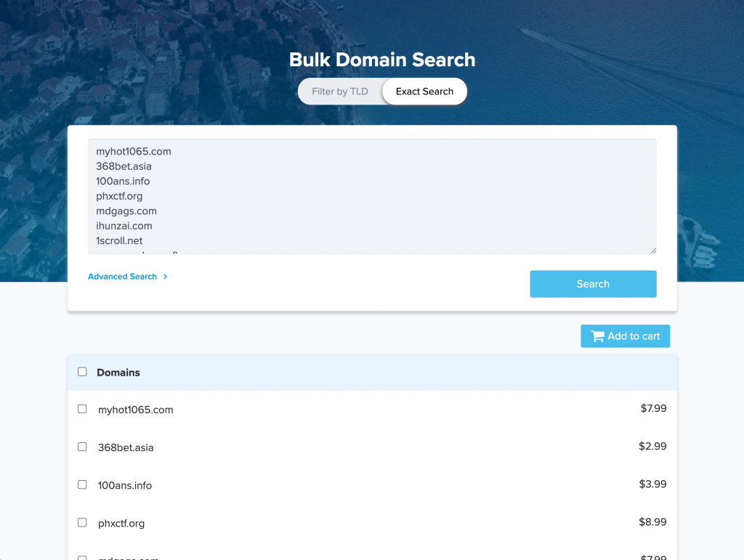Click the $2.99 price for 368bet.asia
The width and height of the screenshot is (744, 560).
(652, 446)
